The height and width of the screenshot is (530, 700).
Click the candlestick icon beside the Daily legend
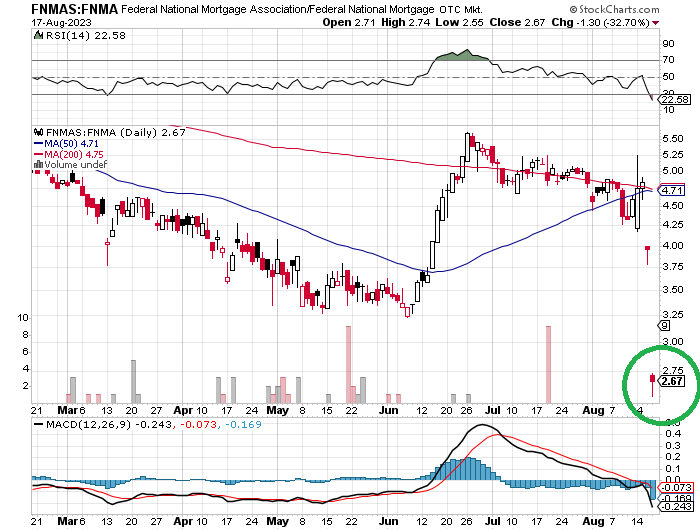click(39, 132)
